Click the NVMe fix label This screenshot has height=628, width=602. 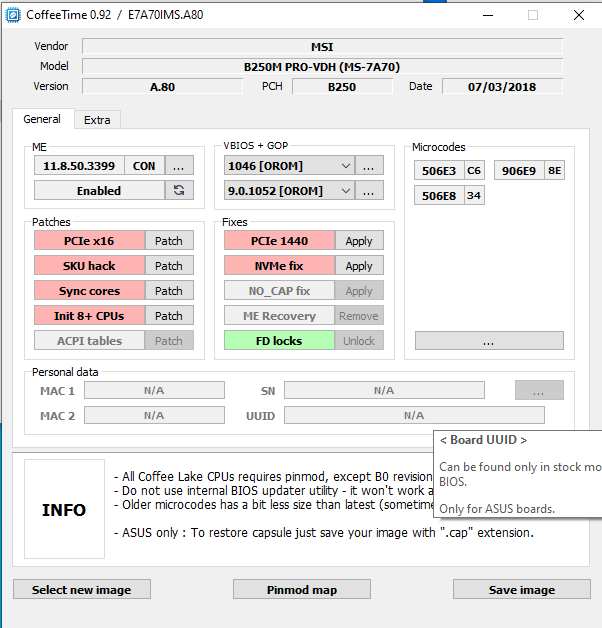[x=279, y=266]
